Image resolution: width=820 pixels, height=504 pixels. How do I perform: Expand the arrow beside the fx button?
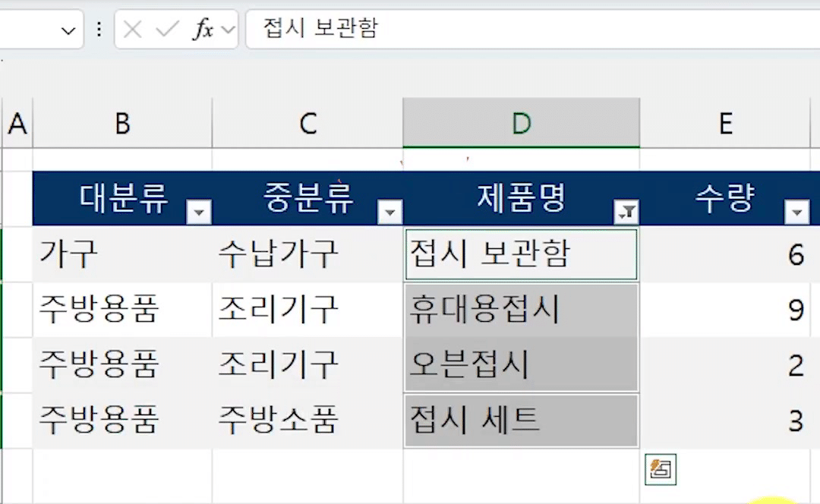click(228, 30)
